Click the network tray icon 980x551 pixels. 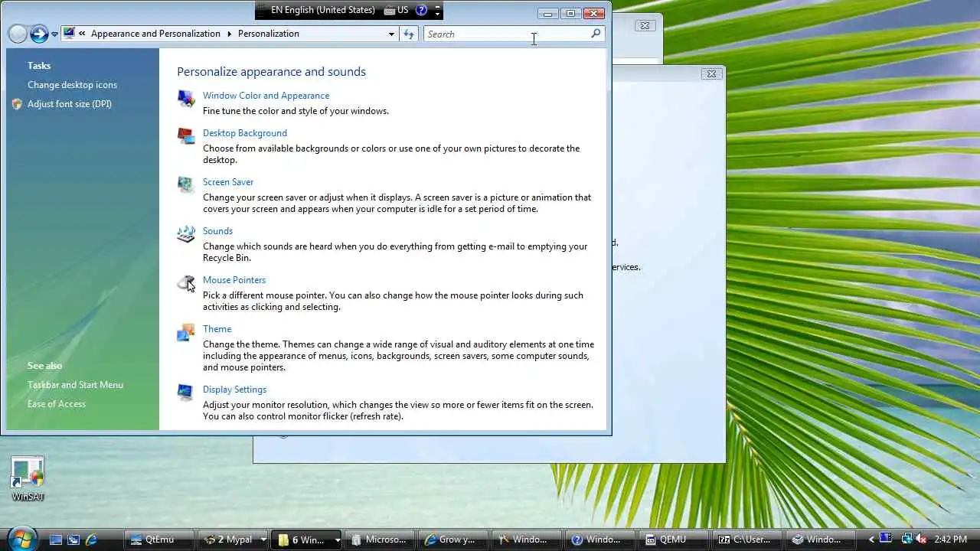[x=906, y=540]
